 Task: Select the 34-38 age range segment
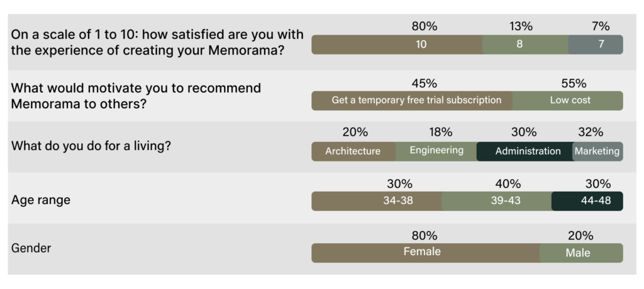(x=377, y=201)
